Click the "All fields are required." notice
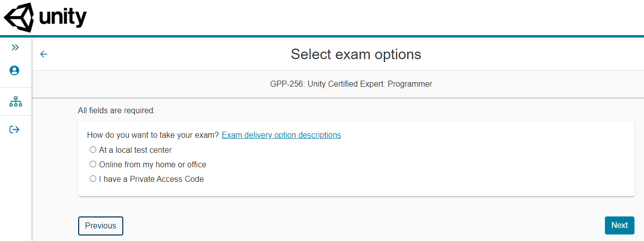 pyautogui.click(x=117, y=111)
